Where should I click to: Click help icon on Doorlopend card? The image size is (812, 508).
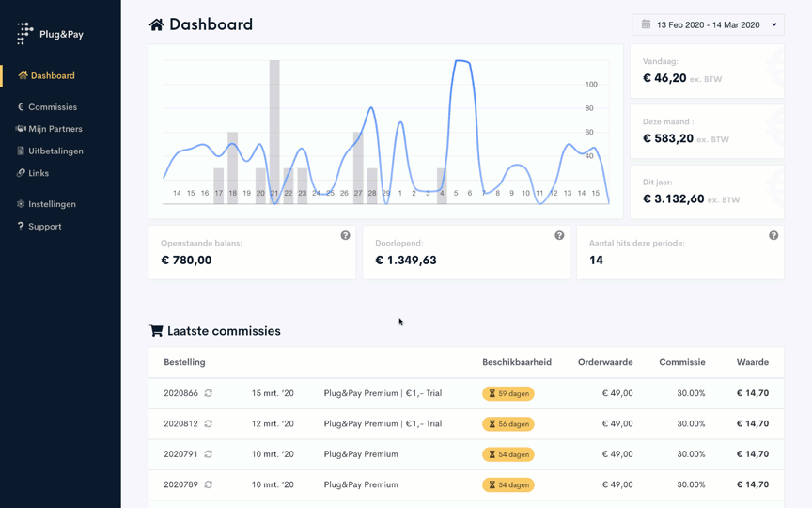tap(559, 236)
